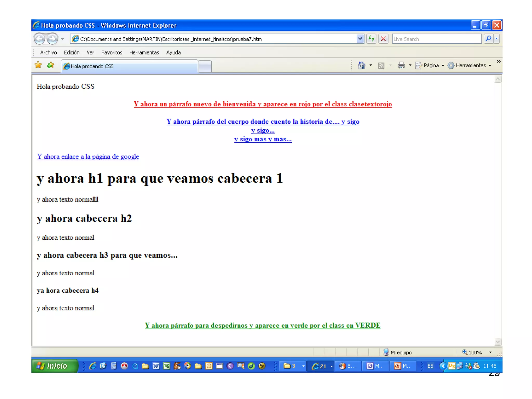The image size is (532, 399).
Task: Open Favorites Center star icon
Action: coord(38,65)
